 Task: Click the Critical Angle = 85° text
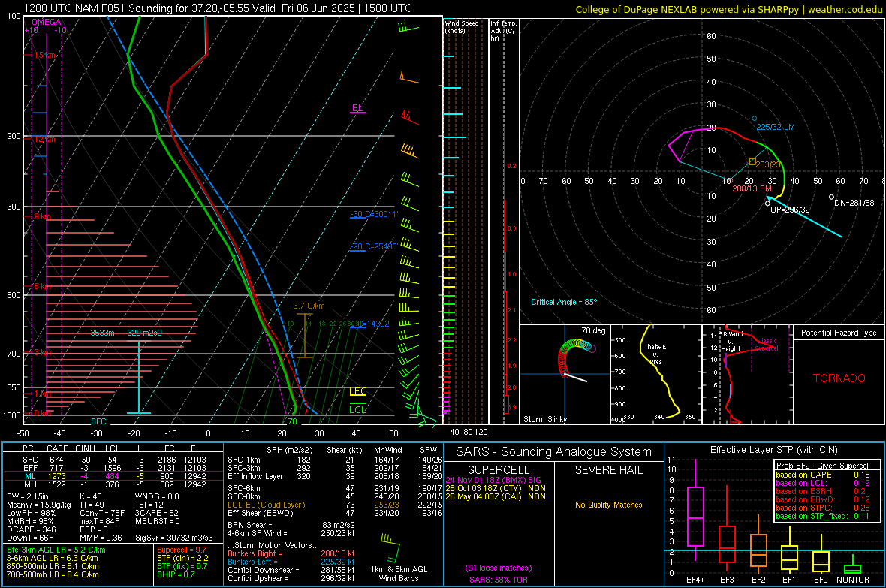coord(564,302)
